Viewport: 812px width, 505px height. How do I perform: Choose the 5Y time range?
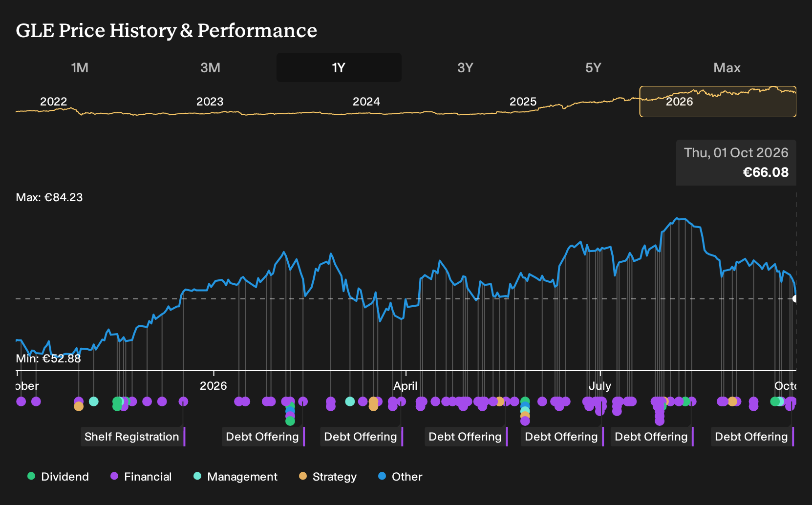[593, 67]
